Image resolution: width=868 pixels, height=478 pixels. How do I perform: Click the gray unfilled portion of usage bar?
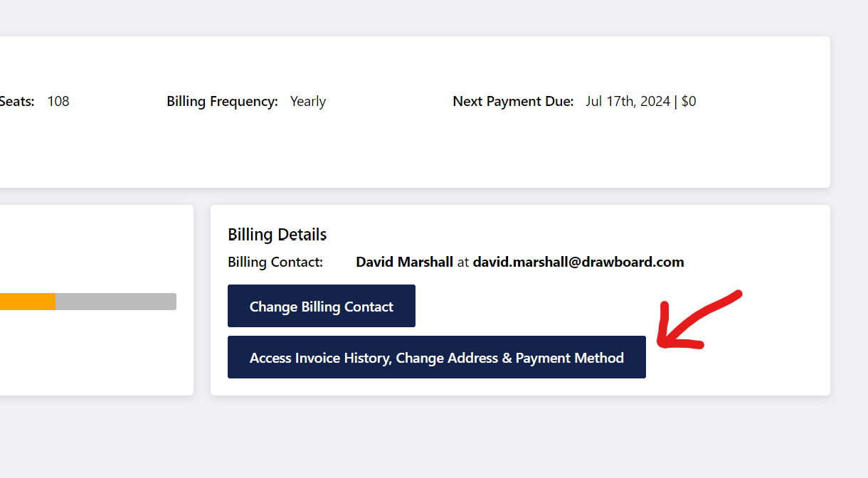[x=116, y=302]
